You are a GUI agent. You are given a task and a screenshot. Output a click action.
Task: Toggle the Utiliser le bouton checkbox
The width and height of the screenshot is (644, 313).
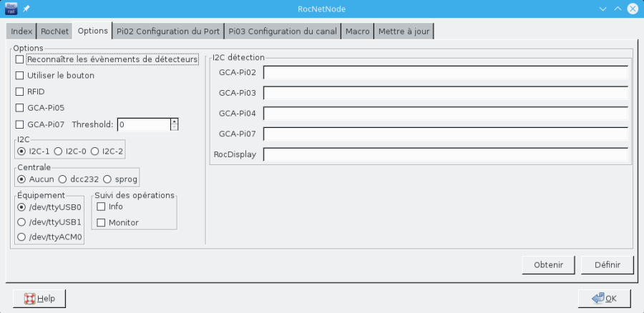(x=20, y=75)
